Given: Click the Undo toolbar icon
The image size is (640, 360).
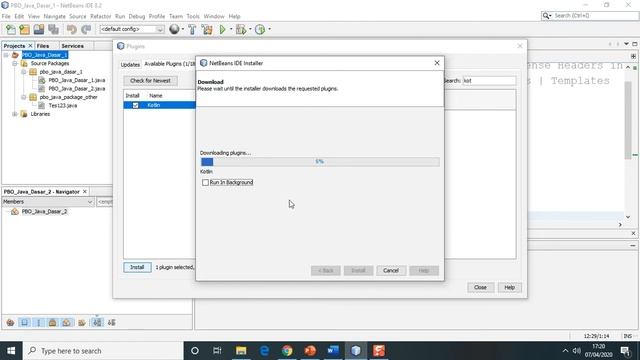Looking at the screenshot, I should [x=71, y=29].
